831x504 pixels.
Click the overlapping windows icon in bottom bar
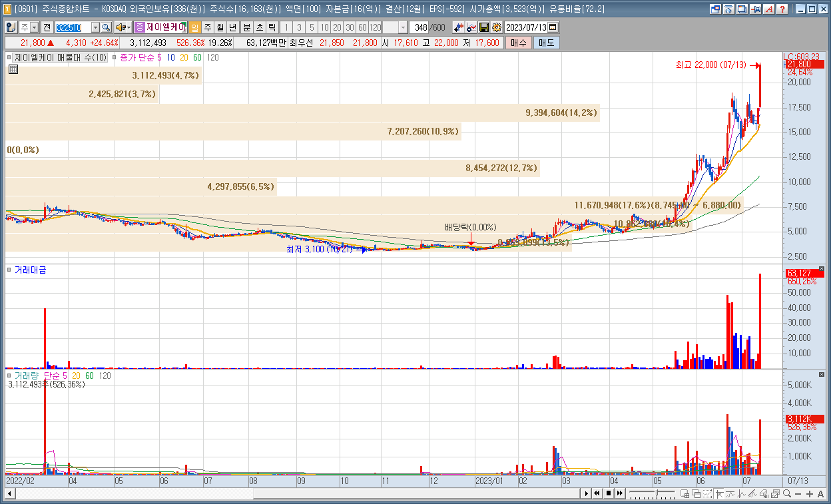click(x=696, y=493)
